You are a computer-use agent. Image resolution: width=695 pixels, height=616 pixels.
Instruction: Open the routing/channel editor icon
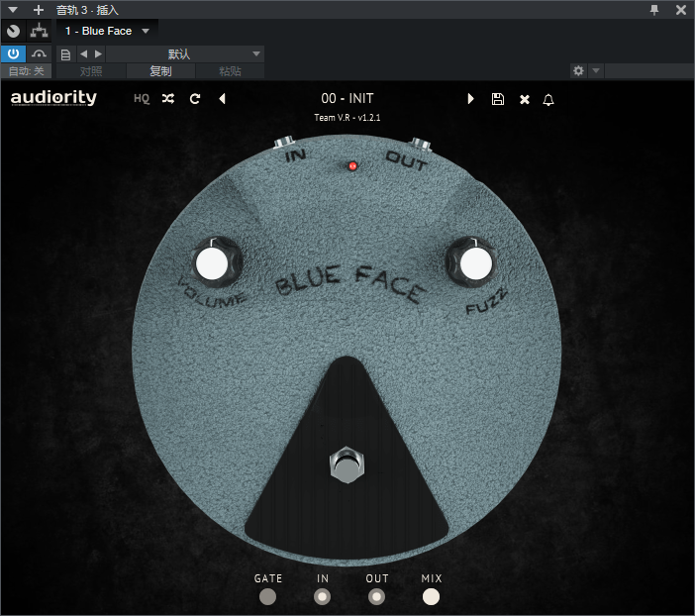pyautogui.click(x=39, y=31)
